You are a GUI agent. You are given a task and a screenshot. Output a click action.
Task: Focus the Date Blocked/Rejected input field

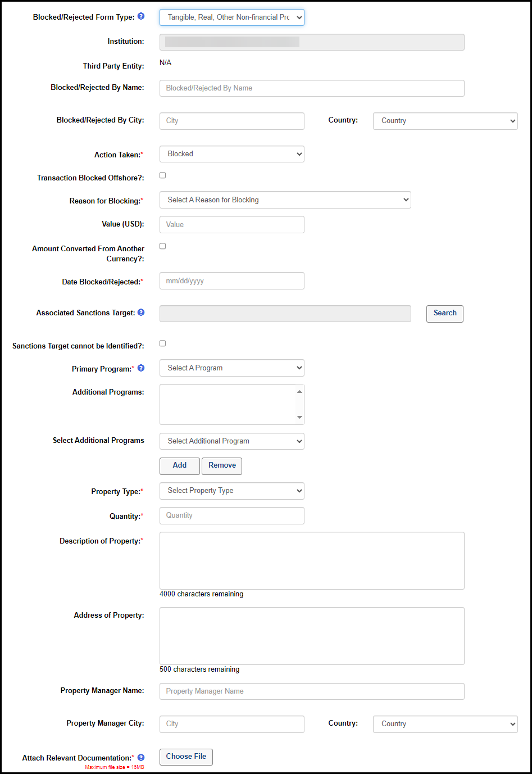click(231, 281)
